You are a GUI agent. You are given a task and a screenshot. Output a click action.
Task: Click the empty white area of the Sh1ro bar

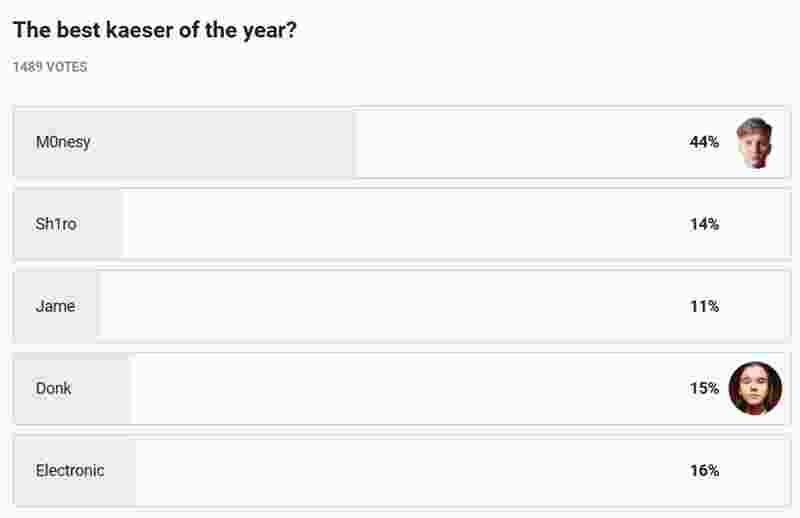400,224
